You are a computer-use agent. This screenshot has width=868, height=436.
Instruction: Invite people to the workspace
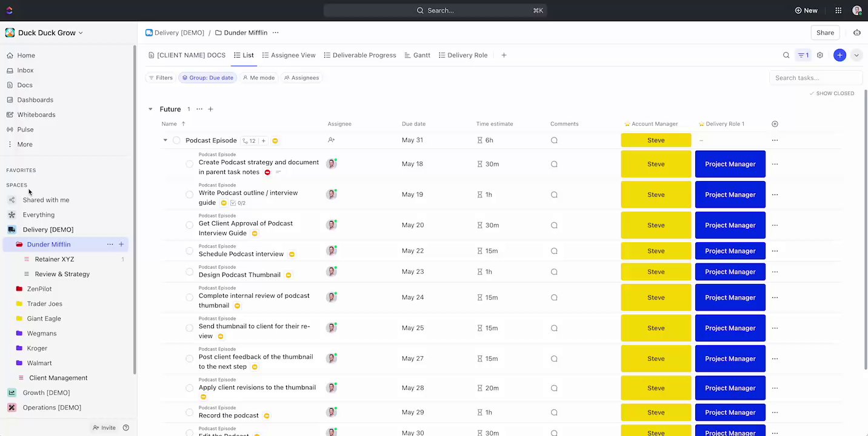(104, 428)
